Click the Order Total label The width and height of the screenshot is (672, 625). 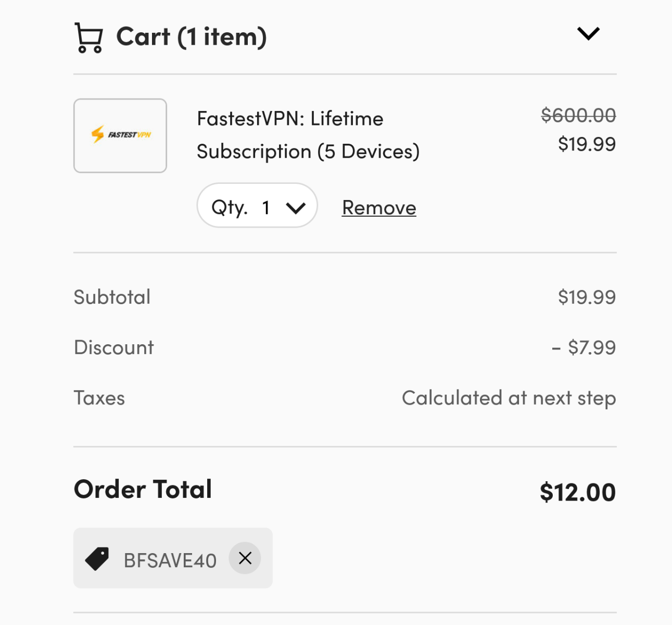coord(143,489)
